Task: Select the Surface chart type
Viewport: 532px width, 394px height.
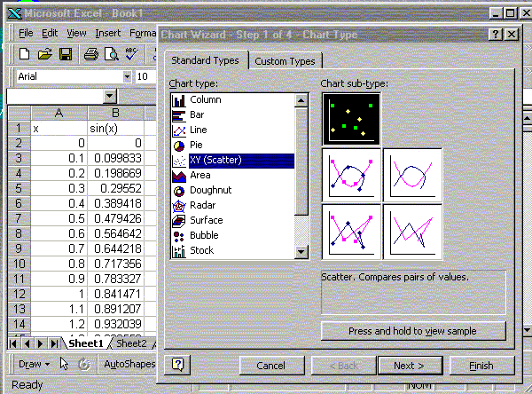Action: pyautogui.click(x=232, y=220)
